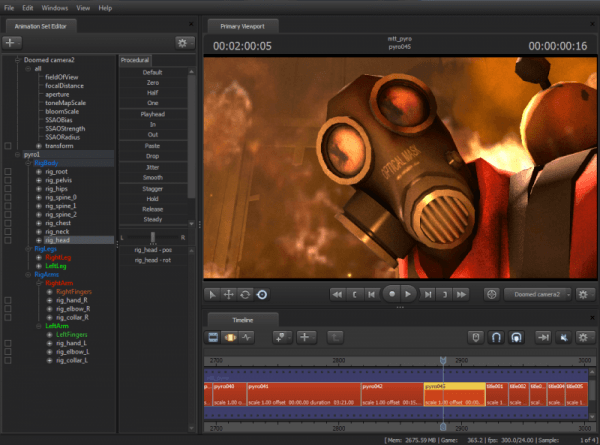The image size is (600, 445).
Task: Select the Move manipulator tool
Action: (x=228, y=294)
